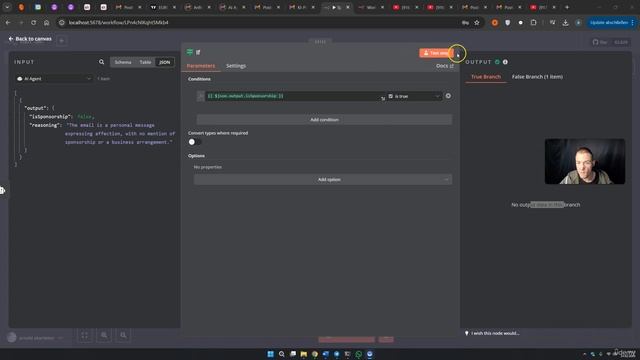This screenshot has height=360, width=640.
Task: Click the green output status check icon
Action: pos(497,62)
